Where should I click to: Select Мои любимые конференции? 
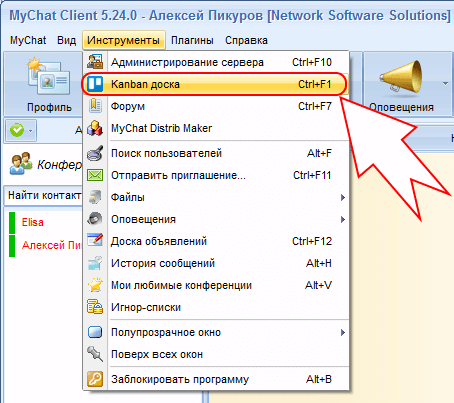[216, 285]
